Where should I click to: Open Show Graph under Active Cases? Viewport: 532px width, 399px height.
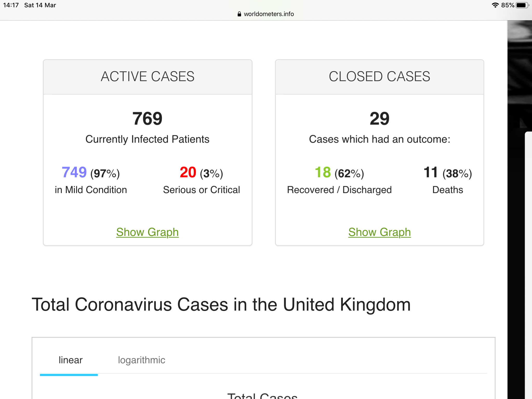147,232
